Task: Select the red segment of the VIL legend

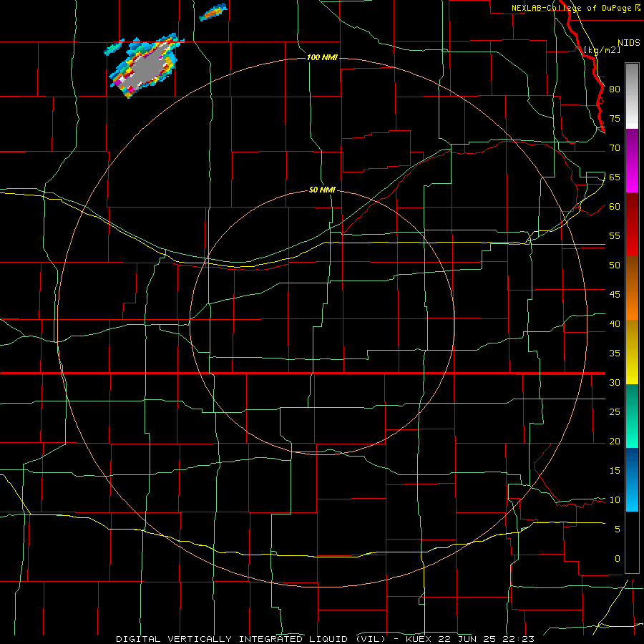Action: pos(632,225)
